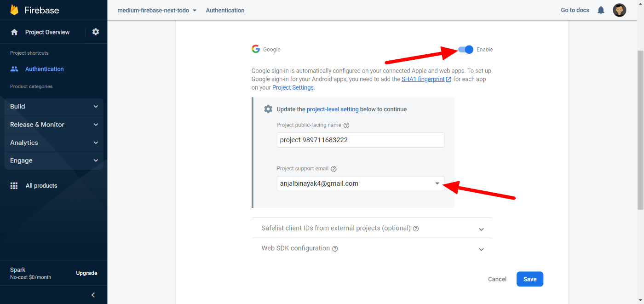The image size is (644, 304).
Task: Expand the Release & Monitor category
Action: click(x=54, y=125)
